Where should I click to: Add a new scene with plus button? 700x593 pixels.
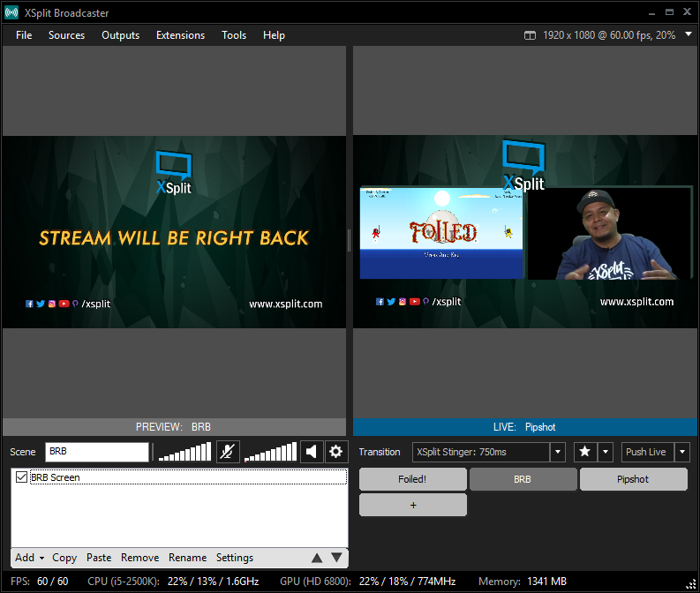(x=412, y=505)
